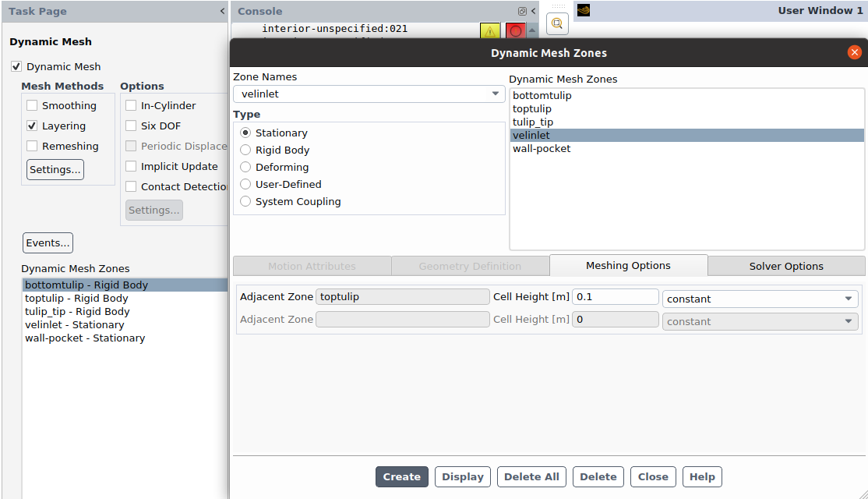Select the User-Defined type

click(x=245, y=185)
